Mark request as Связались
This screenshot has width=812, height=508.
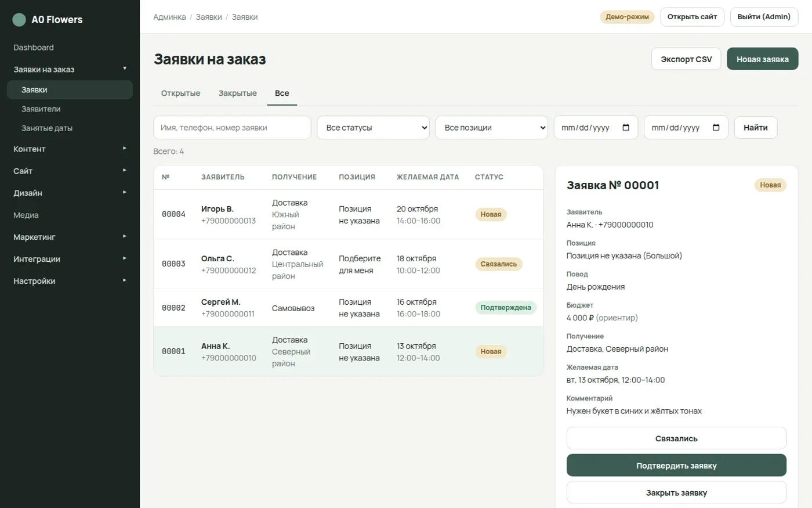[676, 438]
